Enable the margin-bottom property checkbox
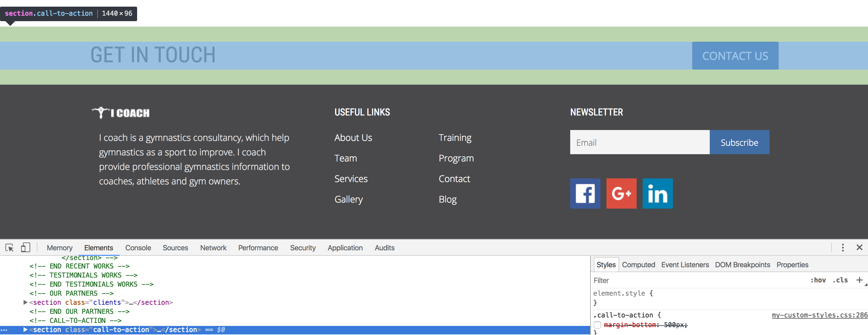Viewport: 868px width, 335px height. (597, 325)
